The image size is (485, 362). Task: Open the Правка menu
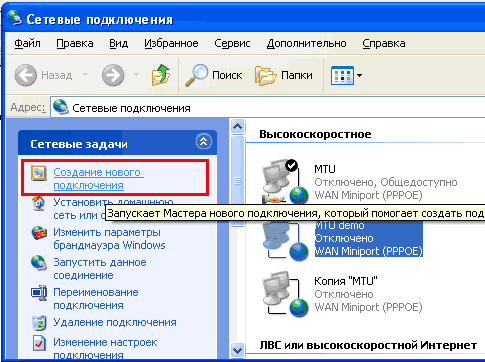(75, 43)
